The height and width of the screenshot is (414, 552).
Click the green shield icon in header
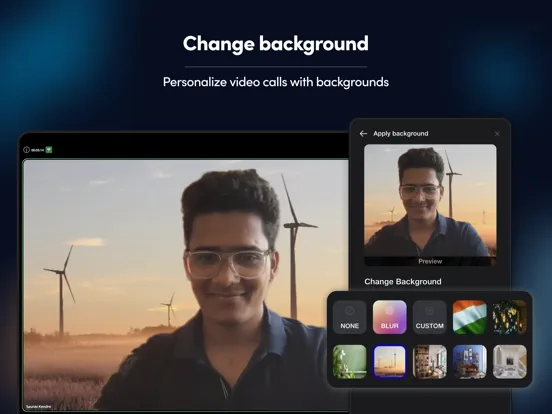[49, 150]
